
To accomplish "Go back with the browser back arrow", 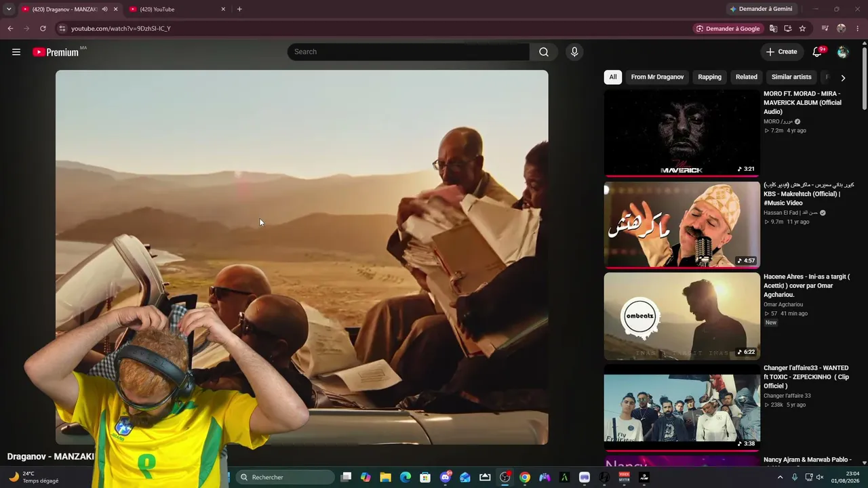I will click(x=10, y=28).
